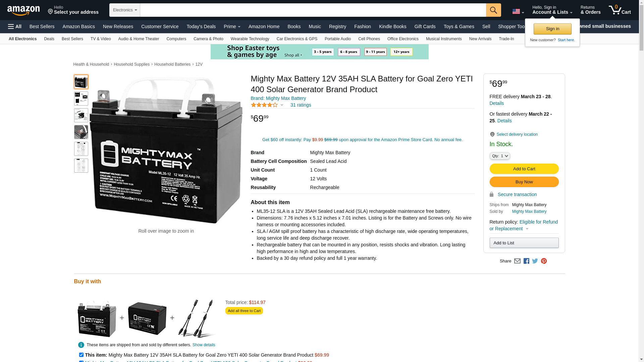Viewport: 644px width, 362px height.
Task: Open the Qty quantity dropdown
Action: pos(499,156)
